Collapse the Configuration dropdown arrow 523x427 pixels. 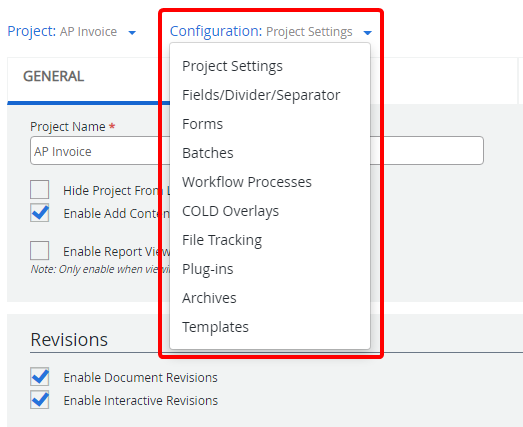tap(368, 33)
